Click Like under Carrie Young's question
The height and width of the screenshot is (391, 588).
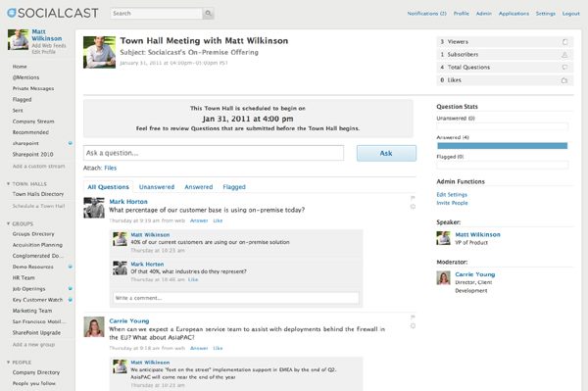[x=218, y=348]
